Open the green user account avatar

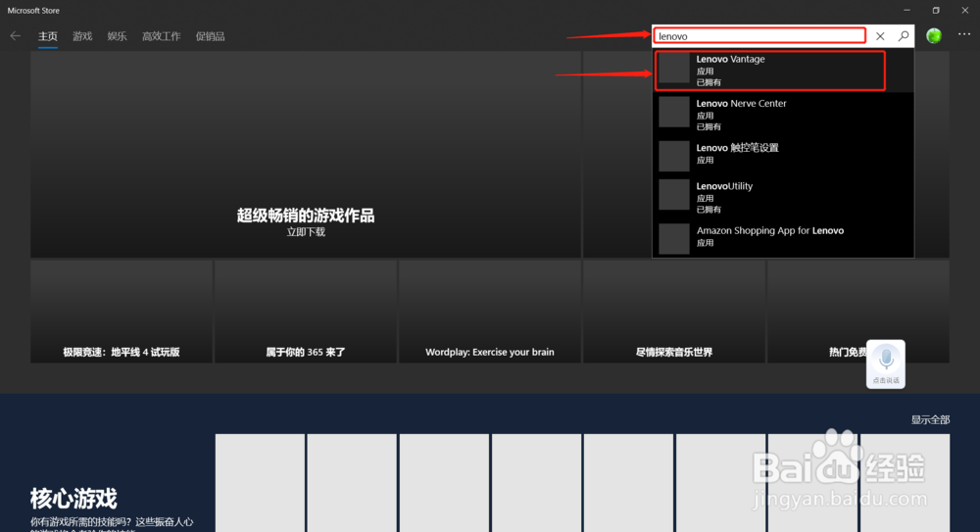(x=934, y=35)
